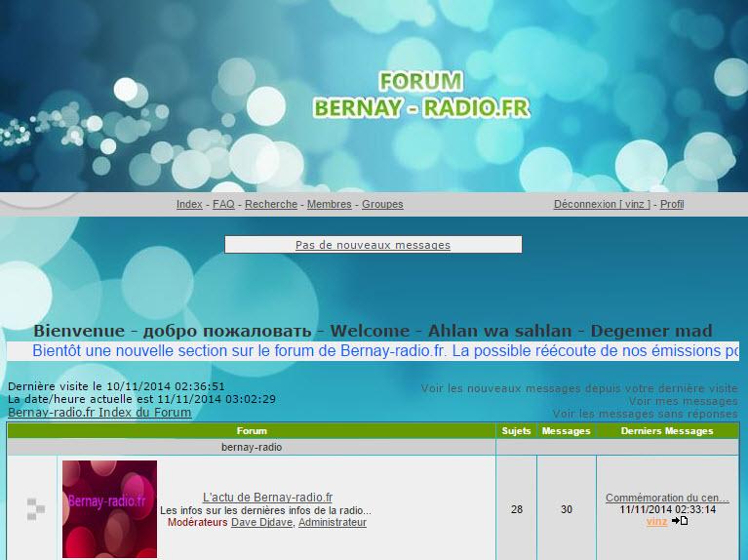The height and width of the screenshot is (560, 748).
Task: Click the Bernay-radio.fr forum thumbnail image
Action: click(110, 509)
